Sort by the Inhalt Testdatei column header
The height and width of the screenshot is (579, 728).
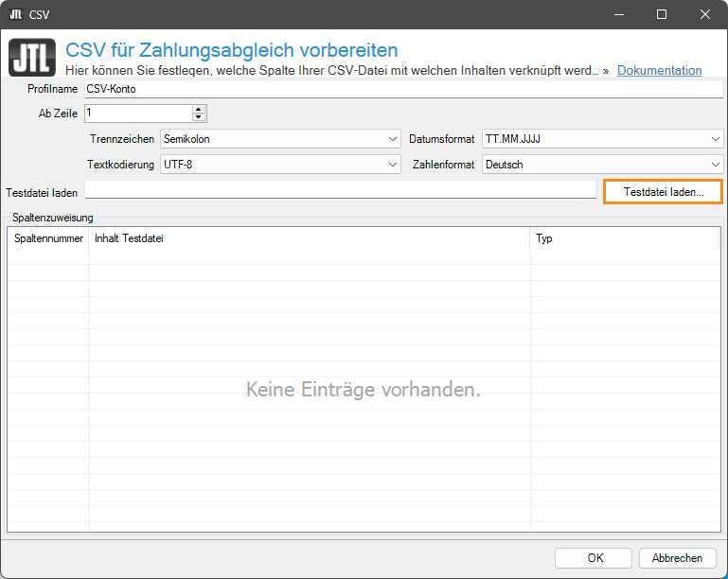pyautogui.click(x=310, y=239)
